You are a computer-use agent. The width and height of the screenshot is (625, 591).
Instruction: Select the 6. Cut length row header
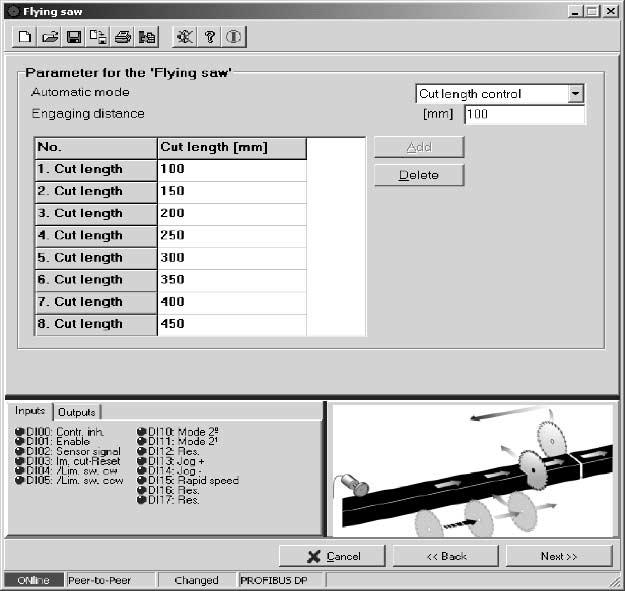pos(96,280)
